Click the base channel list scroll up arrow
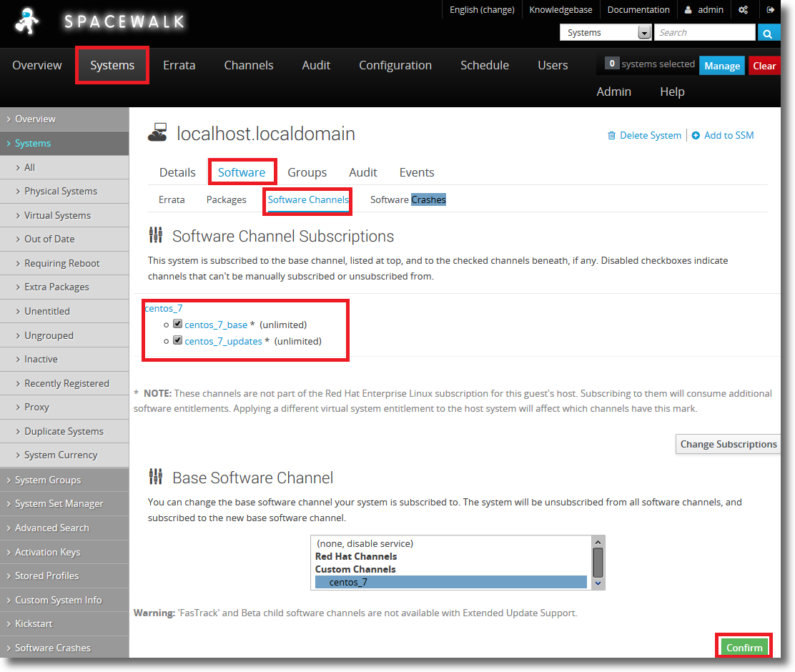Viewport: 795px width, 672px height. click(598, 542)
